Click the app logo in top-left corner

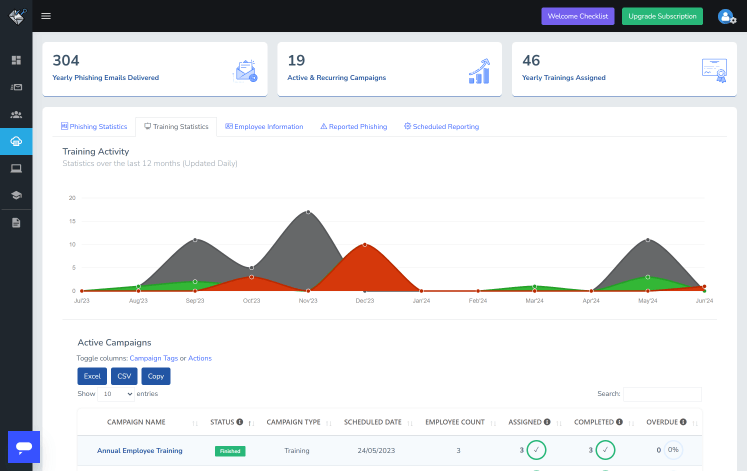click(x=17, y=16)
